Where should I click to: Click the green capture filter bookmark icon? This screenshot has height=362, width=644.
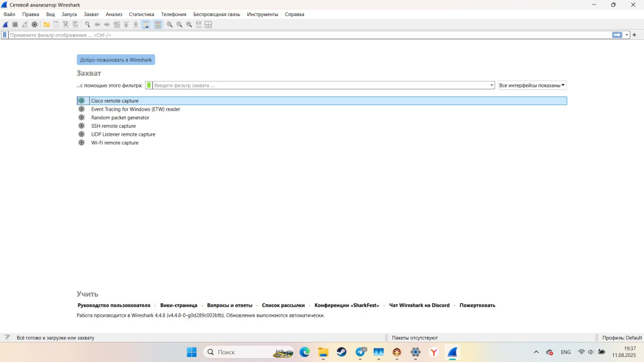[149, 85]
